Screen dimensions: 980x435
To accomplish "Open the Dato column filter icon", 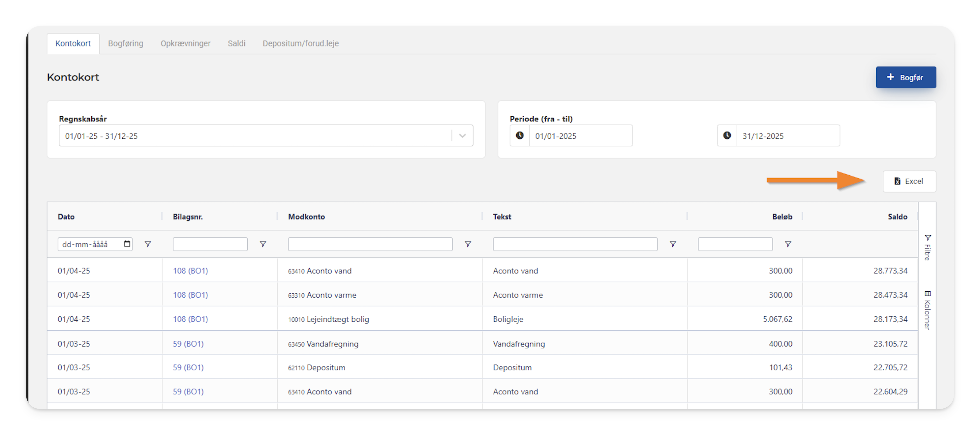I will [148, 244].
